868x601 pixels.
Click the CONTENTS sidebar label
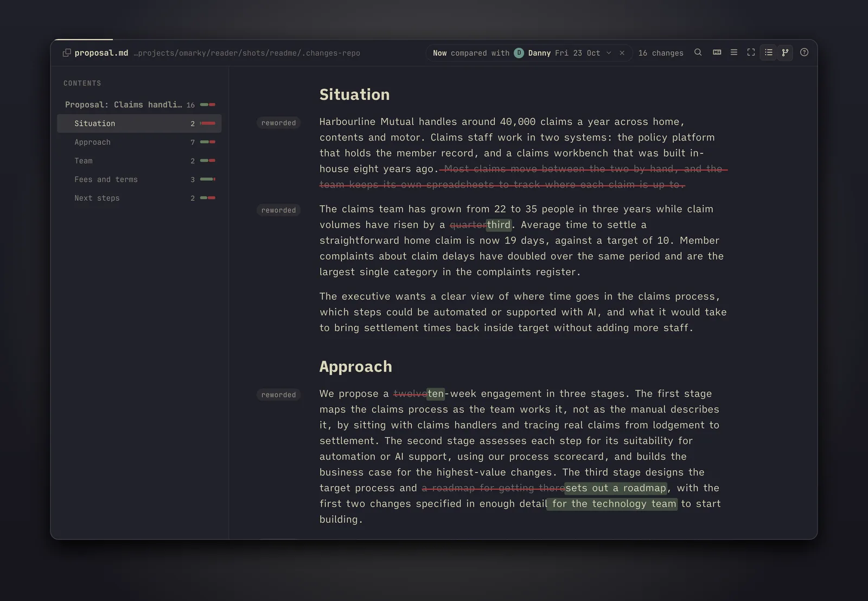point(82,83)
